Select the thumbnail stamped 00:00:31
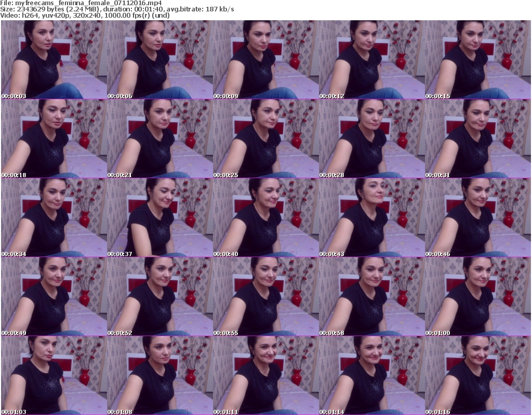 click(x=478, y=139)
